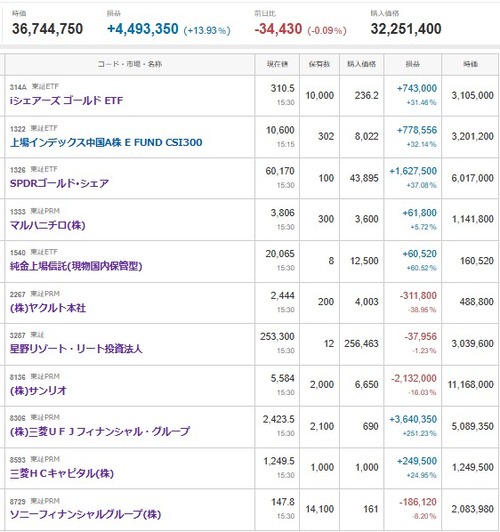The width and height of the screenshot is (500, 532).
Task: Open (株)三菱UFJフィナンシャル・グループ link
Action: click(x=100, y=432)
